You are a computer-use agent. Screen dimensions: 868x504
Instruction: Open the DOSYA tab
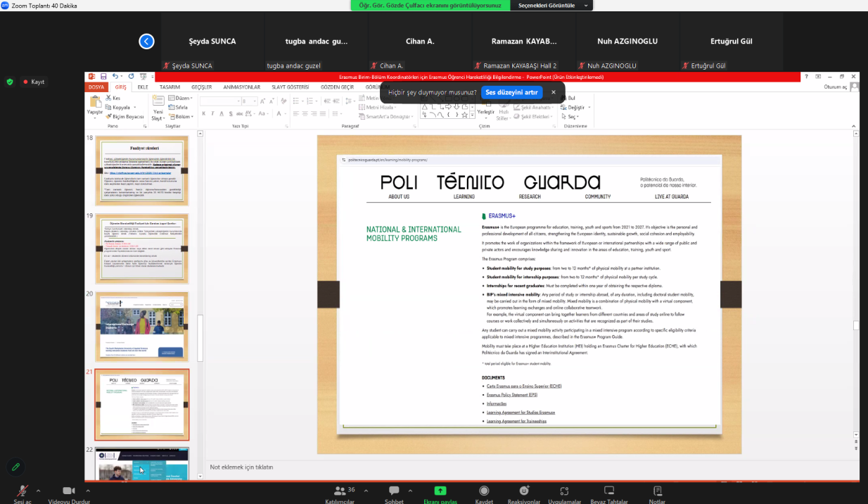pos(96,87)
